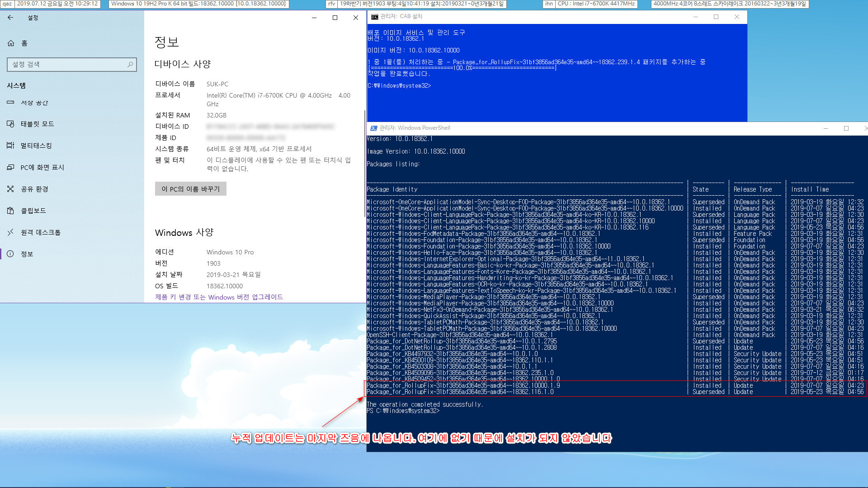Click the 공유 환경 sidebar icon
This screenshot has height=488, width=868.
[10, 189]
